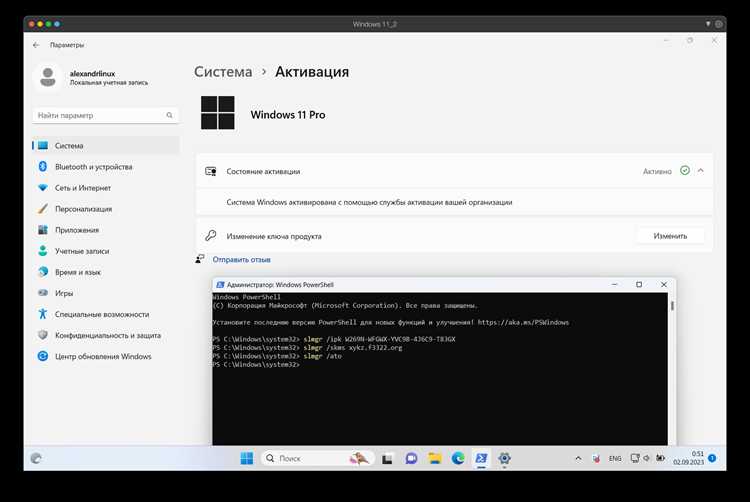Click the accounts person icon
The height and width of the screenshot is (502, 750).
[43, 251]
